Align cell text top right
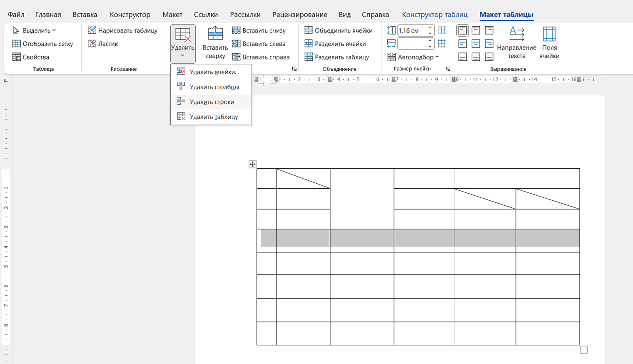The image size is (633, 364). 489,30
